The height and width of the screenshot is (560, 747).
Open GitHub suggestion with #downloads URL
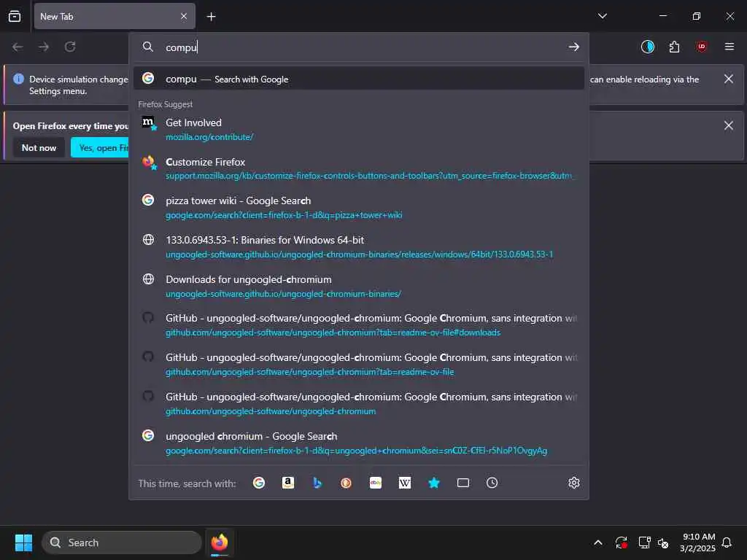tap(359, 324)
